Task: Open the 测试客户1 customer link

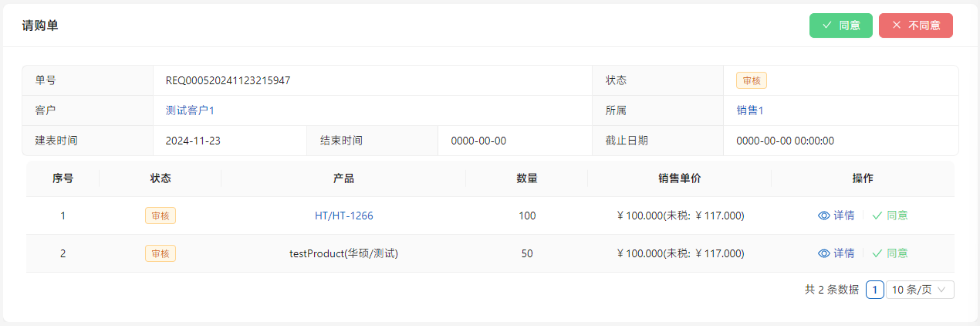Action: 189,110
